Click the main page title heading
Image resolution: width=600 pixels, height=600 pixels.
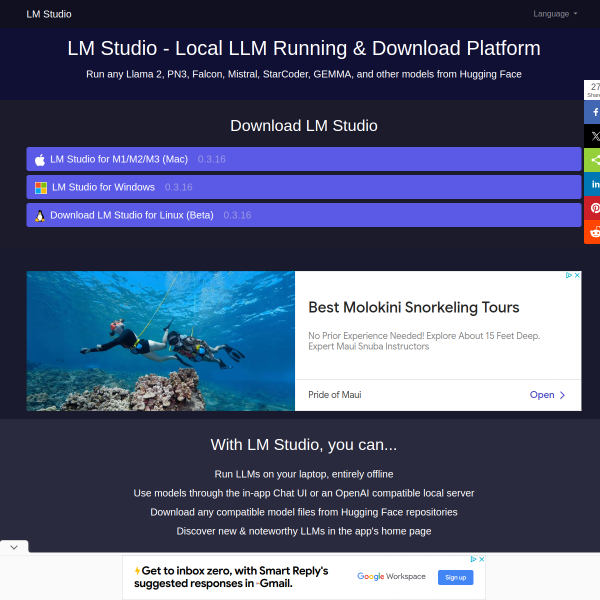304,48
